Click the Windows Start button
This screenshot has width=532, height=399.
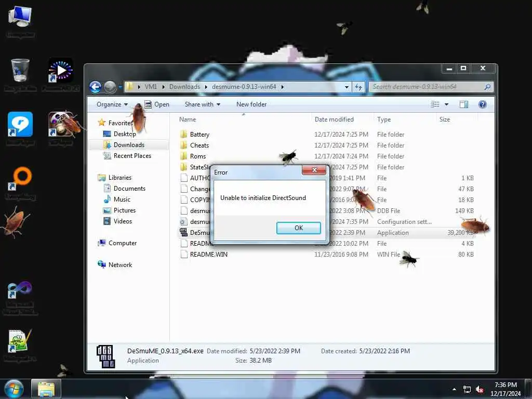pos(13,389)
